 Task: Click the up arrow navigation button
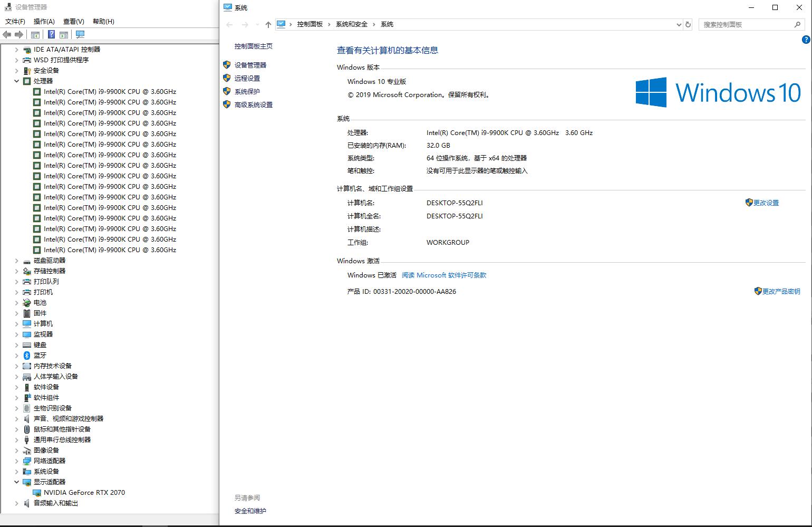click(268, 24)
